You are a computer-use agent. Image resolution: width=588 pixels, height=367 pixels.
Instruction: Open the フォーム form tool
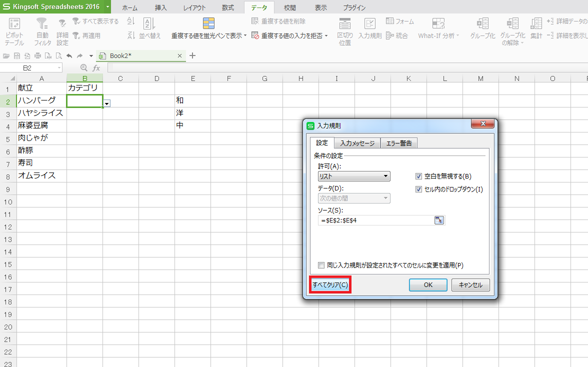(x=400, y=21)
